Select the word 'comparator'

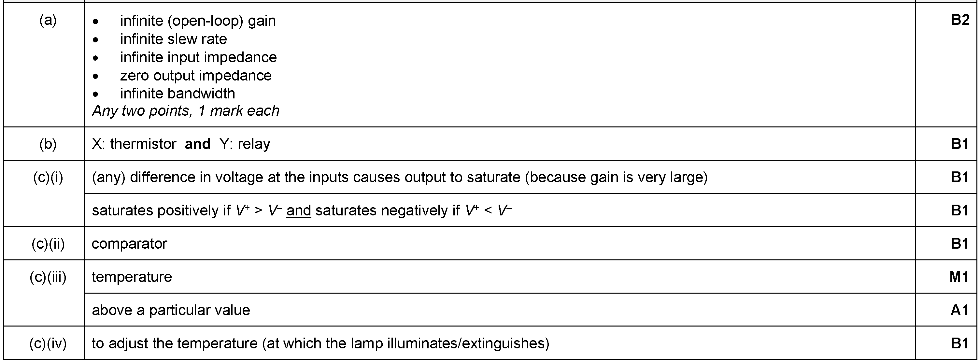129,244
